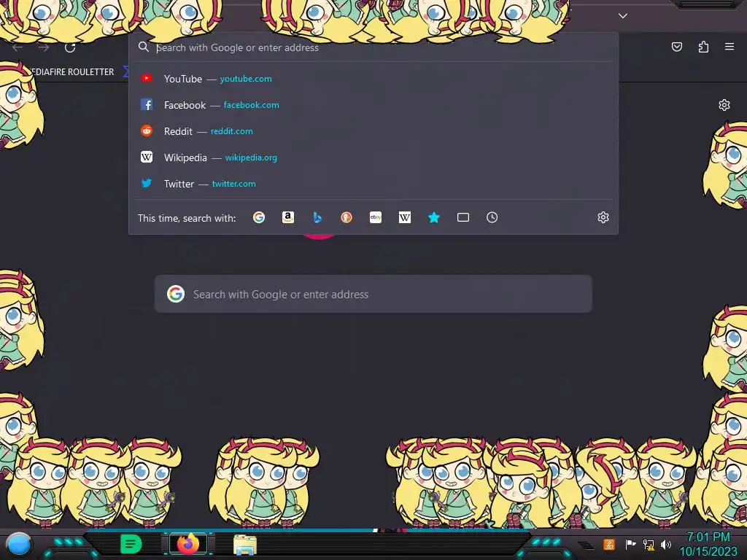Viewport: 747px width, 560px height.
Task: Search with Wikipedia one-off icon
Action: (x=404, y=217)
